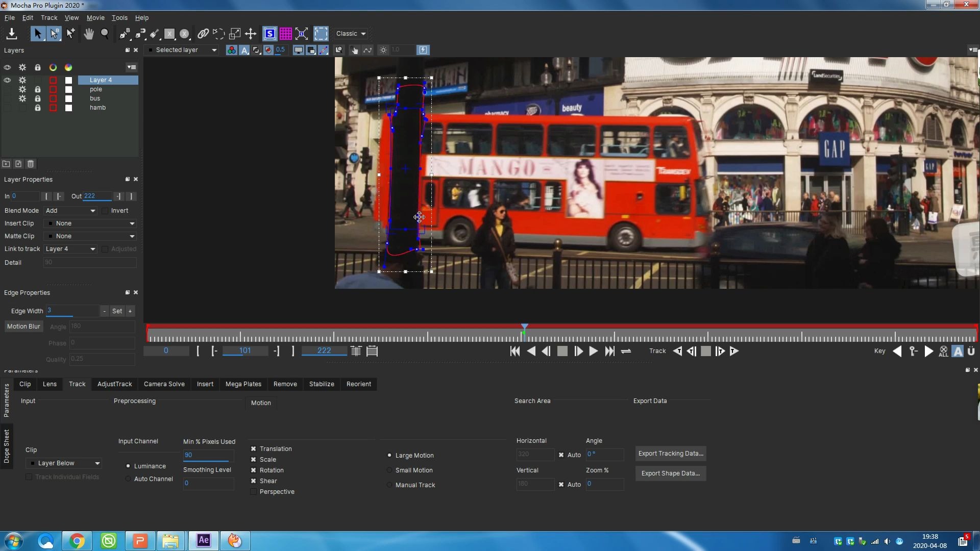
Task: Select the Track tab
Action: (77, 384)
